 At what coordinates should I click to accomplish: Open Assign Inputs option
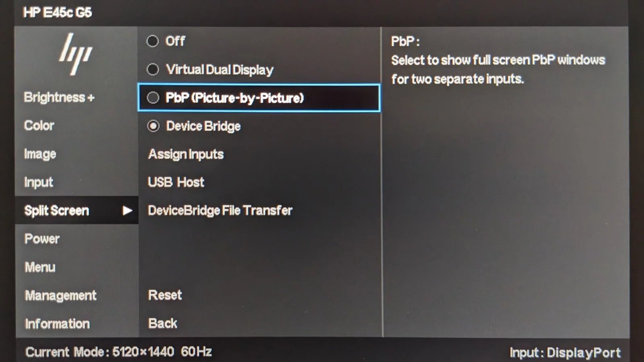(x=186, y=154)
